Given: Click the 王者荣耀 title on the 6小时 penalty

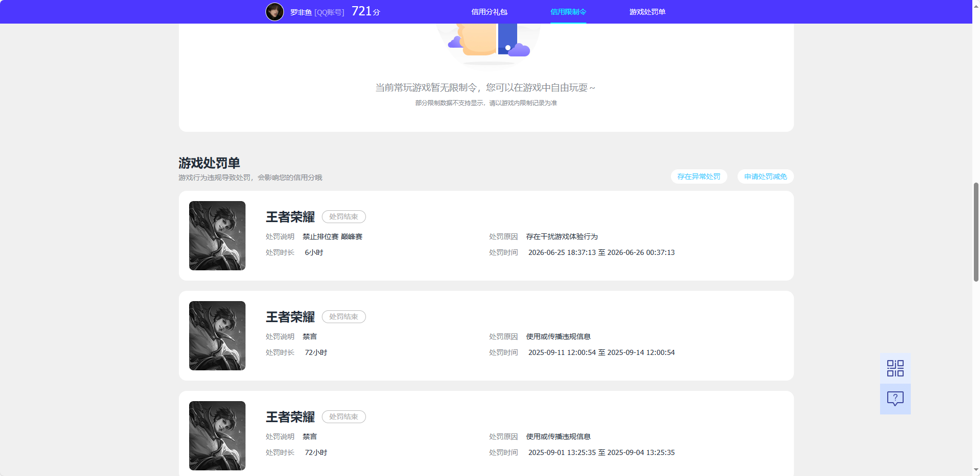Looking at the screenshot, I should click(x=290, y=217).
